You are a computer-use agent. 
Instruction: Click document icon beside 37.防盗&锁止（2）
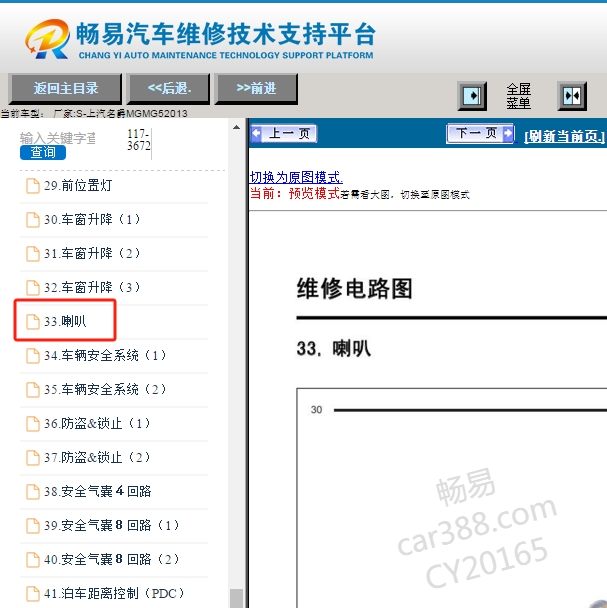pyautogui.click(x=33, y=458)
